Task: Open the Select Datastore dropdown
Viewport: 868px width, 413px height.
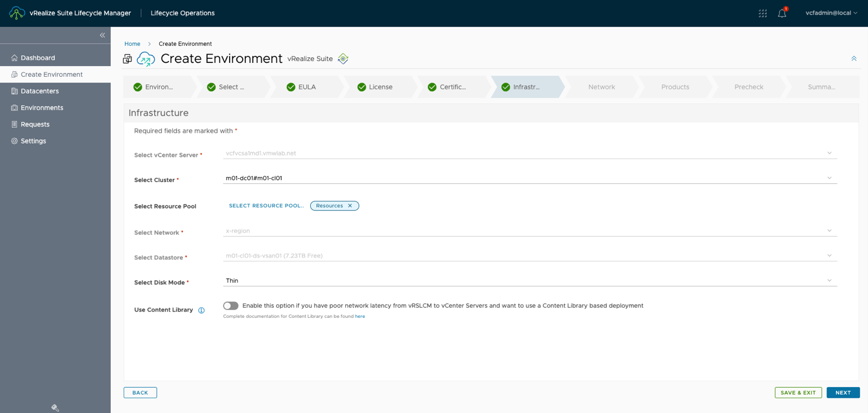Action: [530, 256]
